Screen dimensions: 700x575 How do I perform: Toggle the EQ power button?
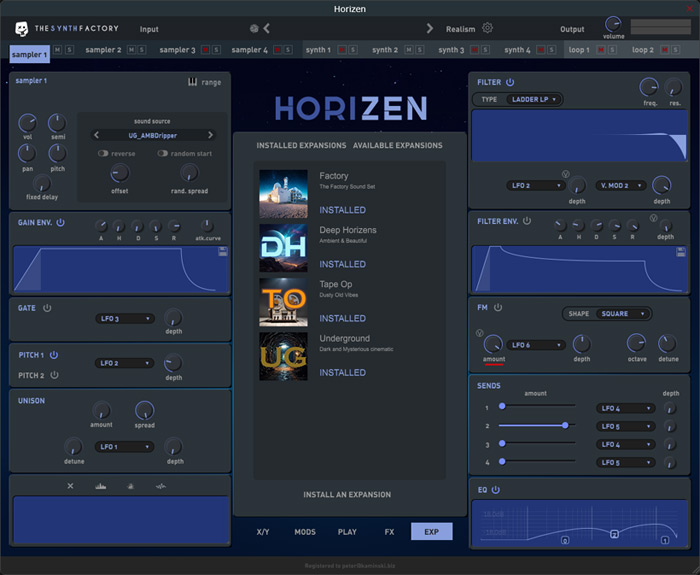click(496, 490)
